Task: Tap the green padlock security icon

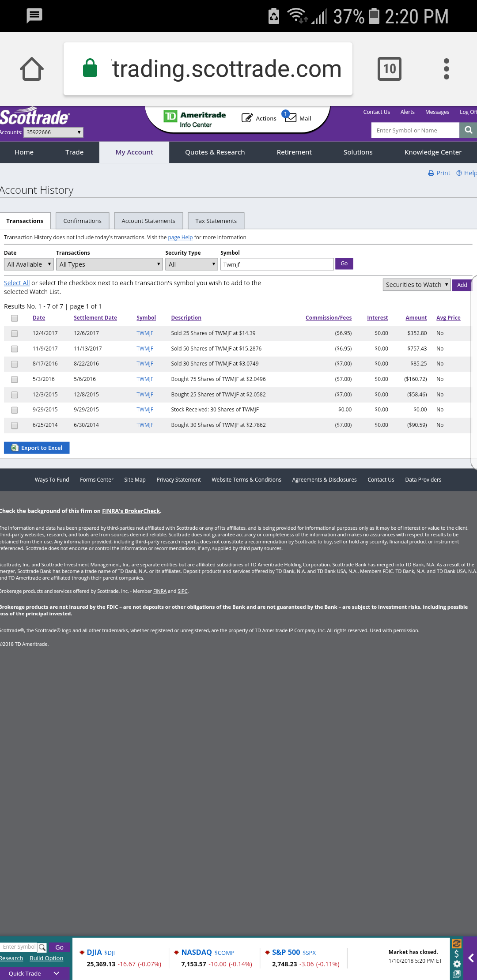Action: 90,68
